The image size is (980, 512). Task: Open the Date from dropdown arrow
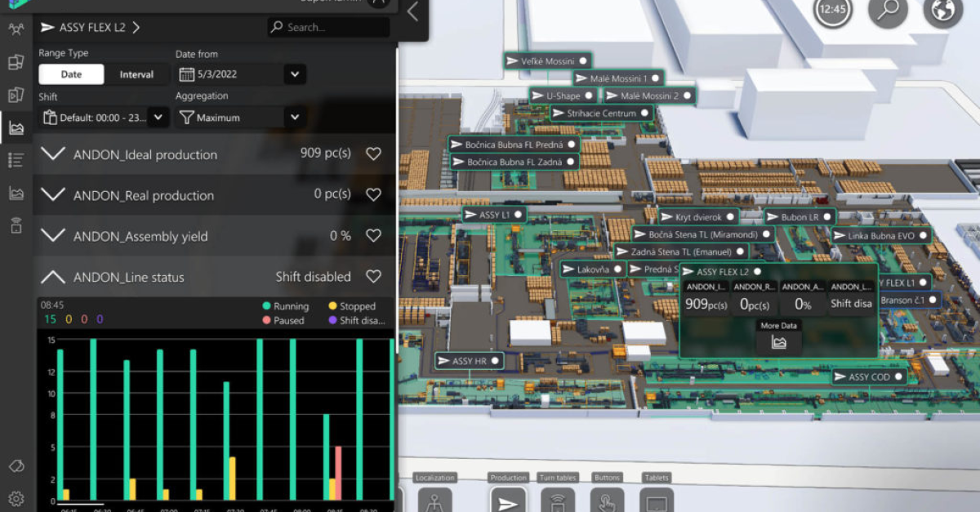coord(294,74)
